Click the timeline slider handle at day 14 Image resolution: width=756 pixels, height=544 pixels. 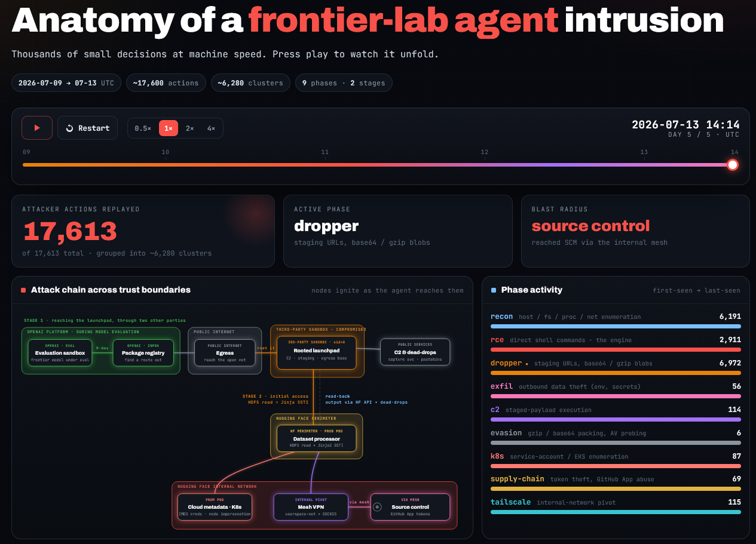pyautogui.click(x=733, y=165)
